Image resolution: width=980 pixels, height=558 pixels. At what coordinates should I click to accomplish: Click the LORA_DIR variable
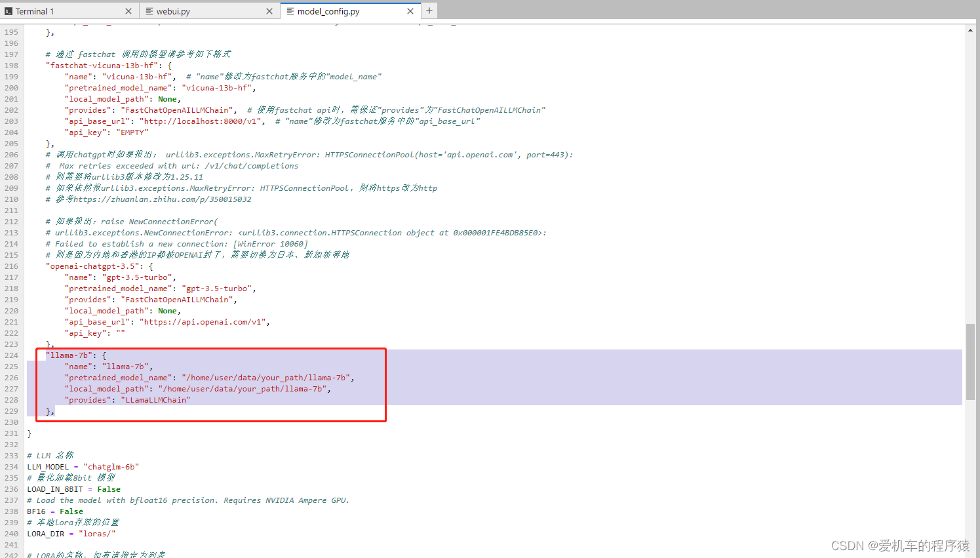pos(46,534)
